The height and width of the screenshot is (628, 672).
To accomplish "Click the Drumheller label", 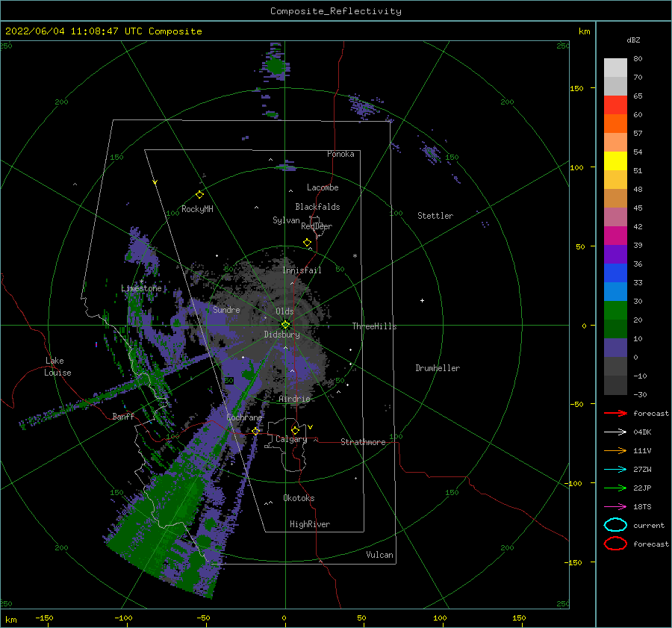I will click(438, 368).
